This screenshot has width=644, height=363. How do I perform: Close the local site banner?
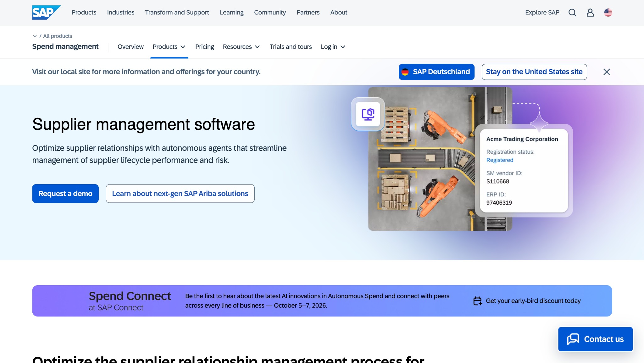coord(607,72)
